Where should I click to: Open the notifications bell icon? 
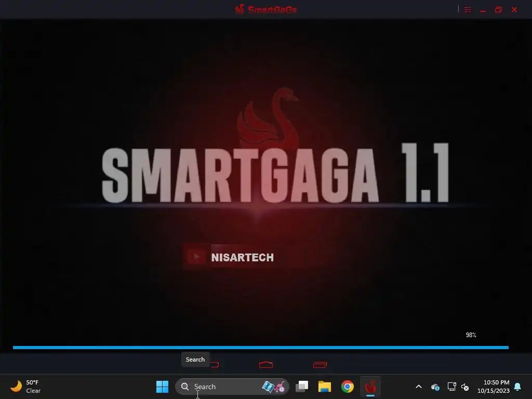518,387
